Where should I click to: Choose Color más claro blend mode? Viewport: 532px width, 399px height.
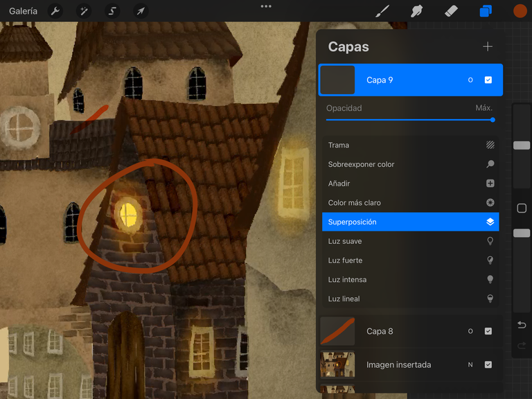(411, 203)
